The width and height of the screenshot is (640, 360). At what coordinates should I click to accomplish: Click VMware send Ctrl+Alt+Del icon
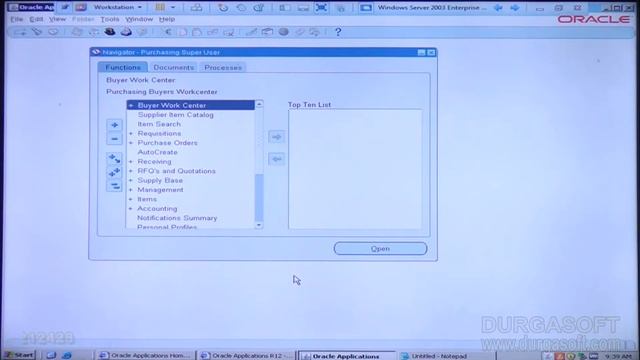pos(196,7)
